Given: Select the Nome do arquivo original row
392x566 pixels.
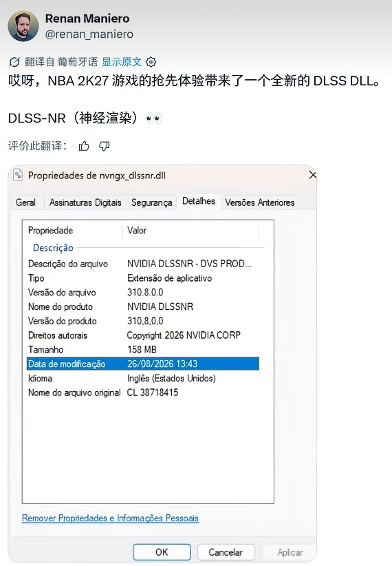Looking at the screenshot, I should 143,392.
